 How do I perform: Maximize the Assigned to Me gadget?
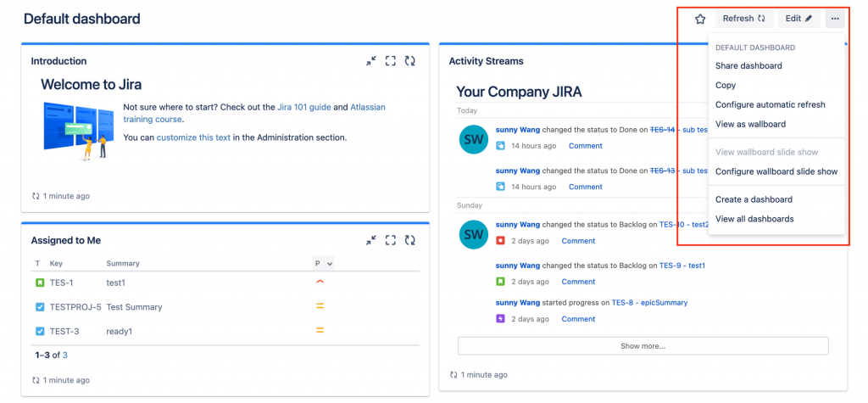point(391,240)
